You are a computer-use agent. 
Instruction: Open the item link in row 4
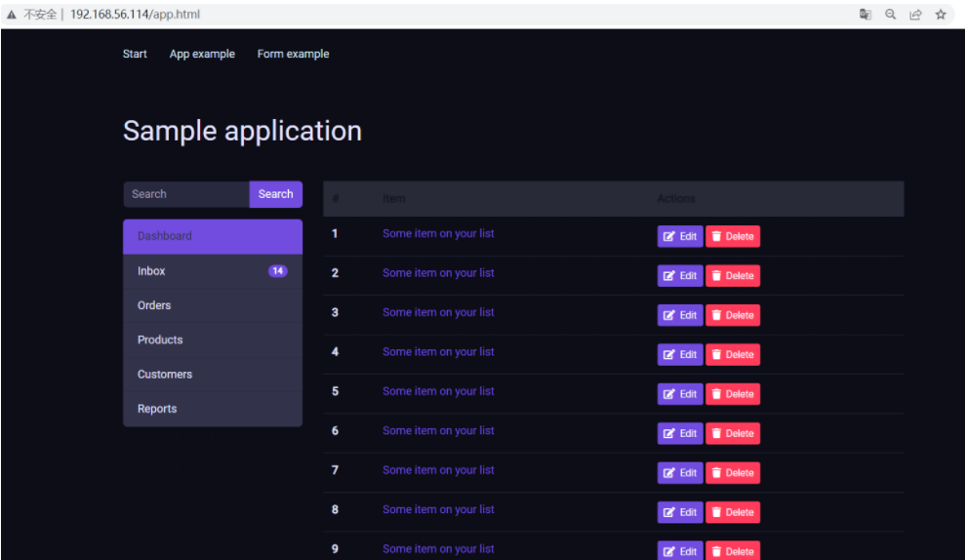438,352
